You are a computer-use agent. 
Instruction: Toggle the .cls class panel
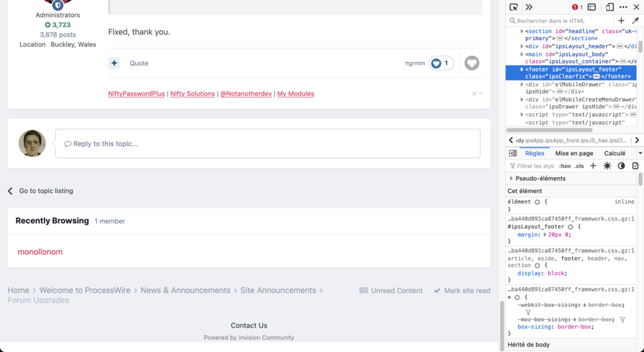[580, 166]
